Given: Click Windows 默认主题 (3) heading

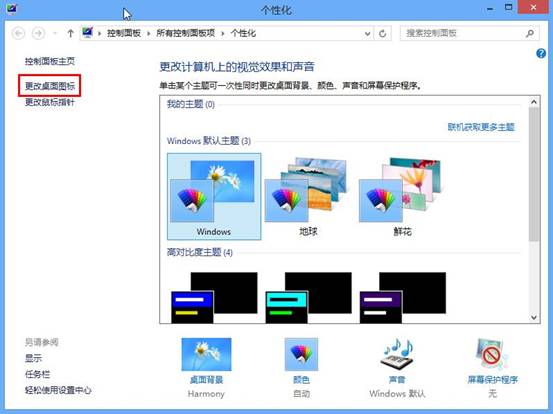Looking at the screenshot, I should (x=209, y=141).
